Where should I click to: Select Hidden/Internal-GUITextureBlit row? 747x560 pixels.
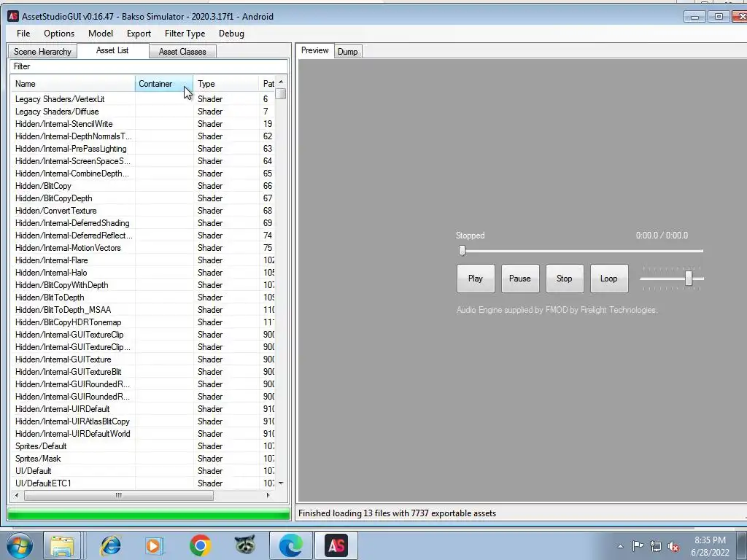[x=142, y=371]
